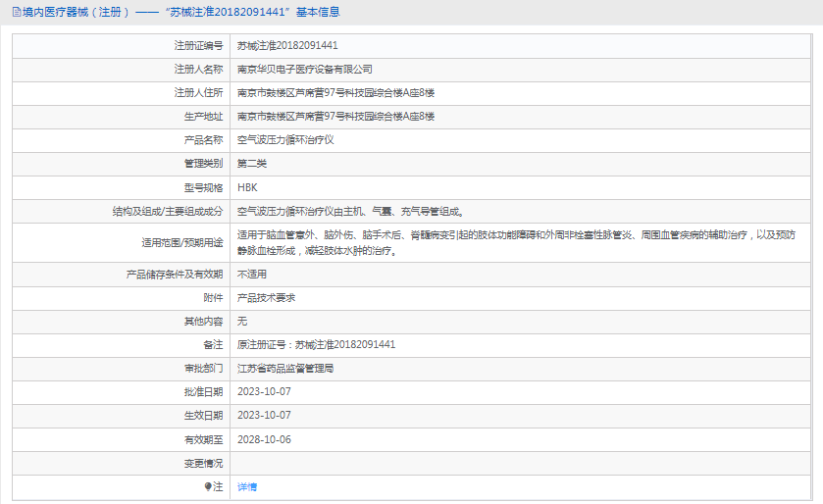Viewport: 823px width, 504px height.
Task: Select address value in 生产地址 row
Action: (335, 117)
